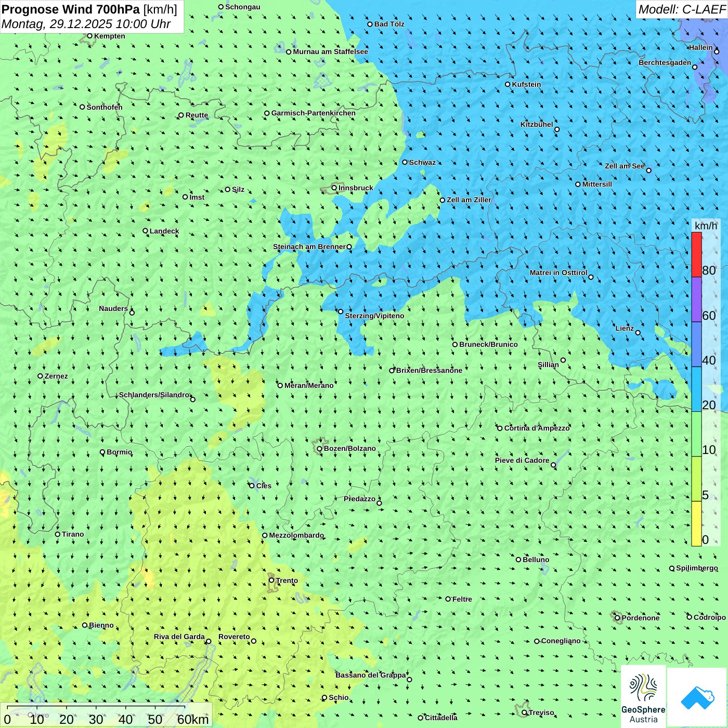
Task: Click the Trento location marker
Action: coord(271,580)
